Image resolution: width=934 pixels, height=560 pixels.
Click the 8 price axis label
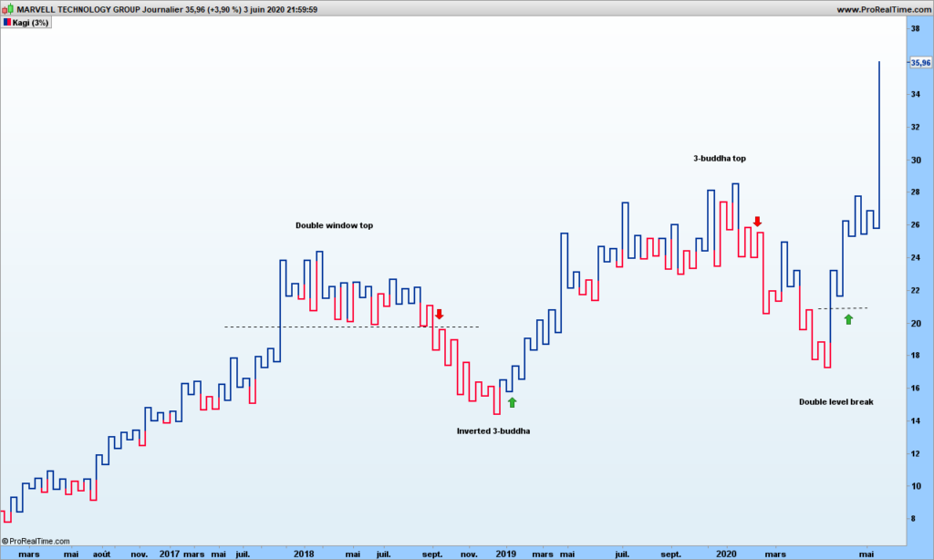tap(913, 518)
